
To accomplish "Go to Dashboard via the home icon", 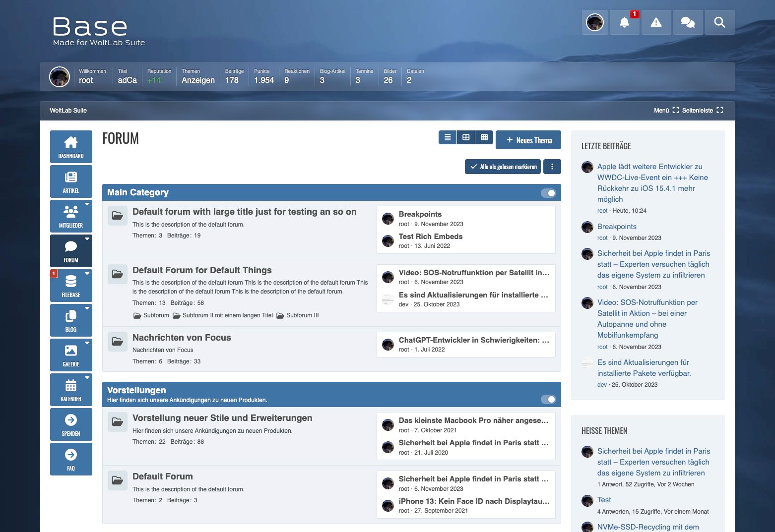I will [71, 147].
